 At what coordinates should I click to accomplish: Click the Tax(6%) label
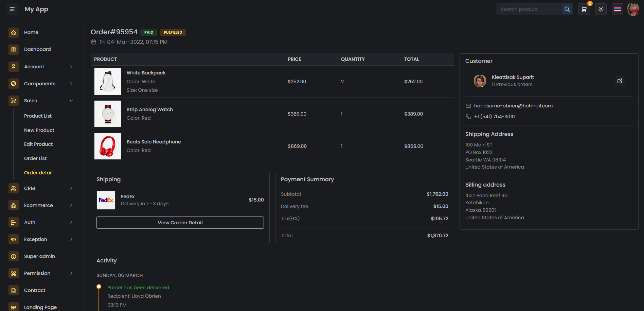pyautogui.click(x=290, y=219)
